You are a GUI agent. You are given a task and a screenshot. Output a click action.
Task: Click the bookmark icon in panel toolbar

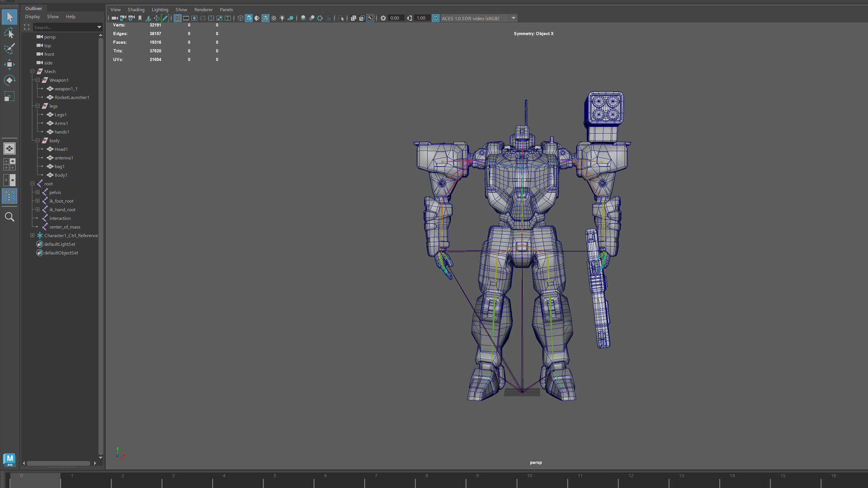point(140,18)
